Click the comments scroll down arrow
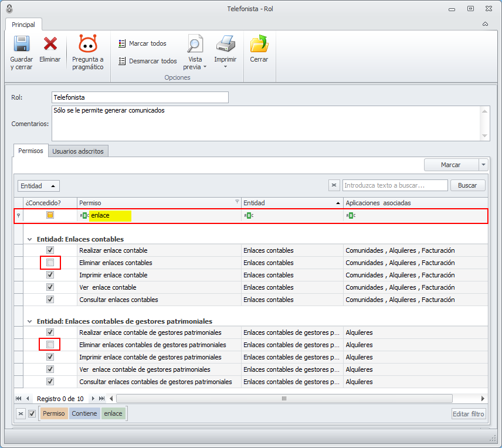The height and width of the screenshot is (448, 502). coord(485,136)
